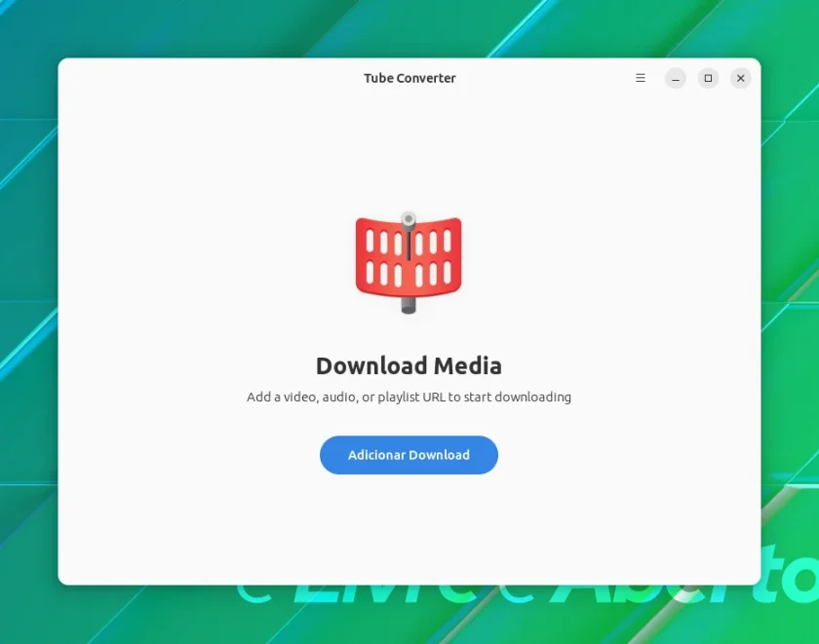Click the right red grille of antenna
Screen dimensions: 819x644
[x=437, y=258]
